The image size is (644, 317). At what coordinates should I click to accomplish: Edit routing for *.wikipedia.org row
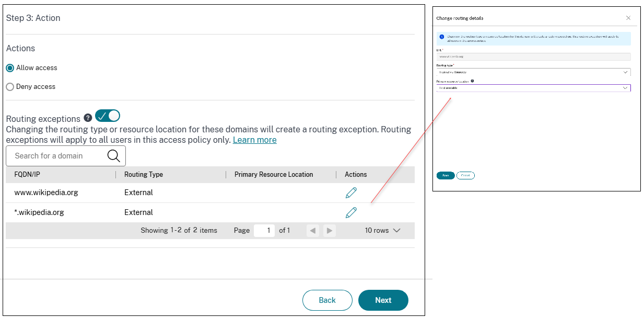point(352,212)
